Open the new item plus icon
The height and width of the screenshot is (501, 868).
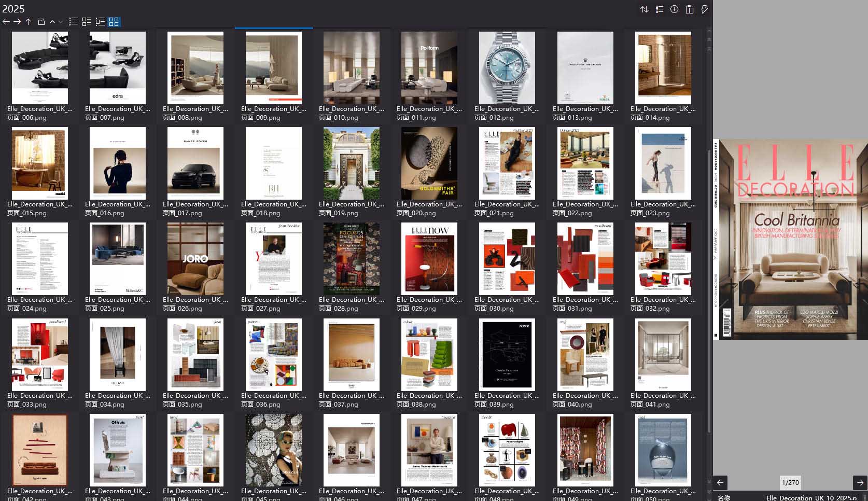[675, 9]
